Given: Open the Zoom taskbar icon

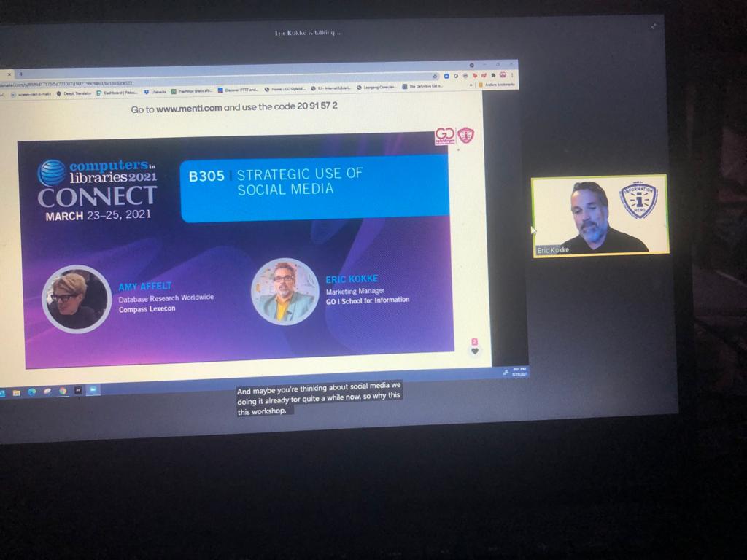Looking at the screenshot, I should [93, 389].
